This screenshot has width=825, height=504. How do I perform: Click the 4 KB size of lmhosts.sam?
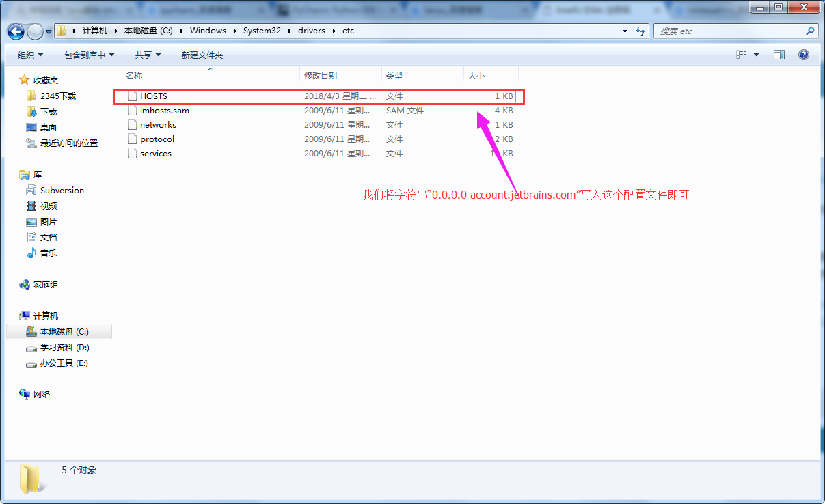[504, 111]
